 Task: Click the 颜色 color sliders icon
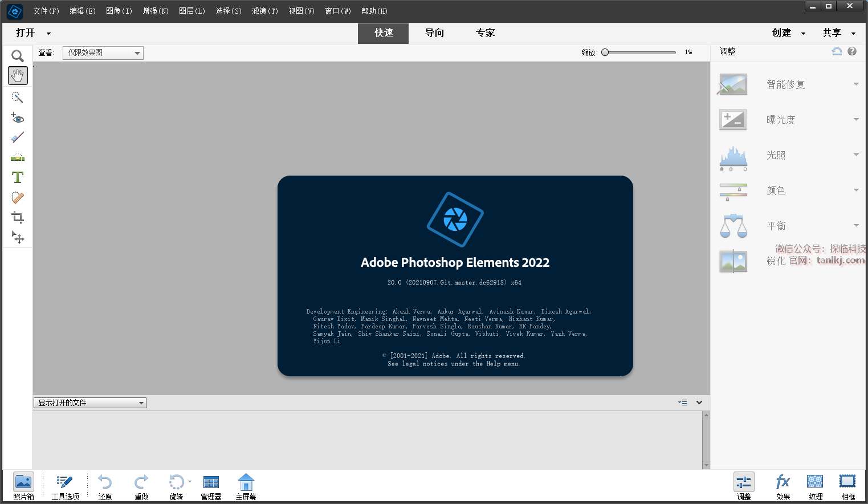point(733,192)
